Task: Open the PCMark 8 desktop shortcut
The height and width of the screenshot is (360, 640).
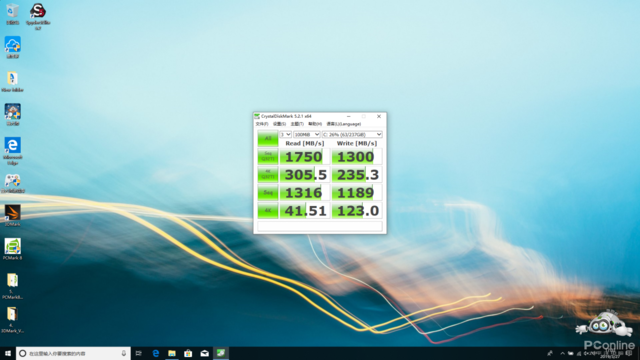Action: click(12, 249)
